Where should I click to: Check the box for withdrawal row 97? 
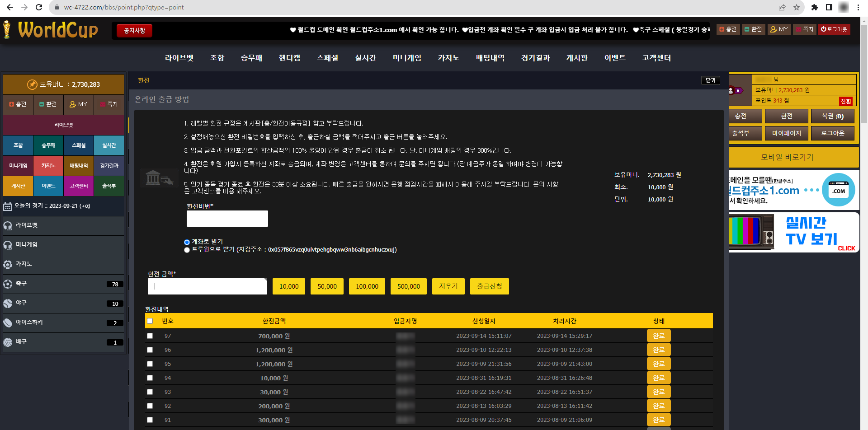tap(150, 336)
